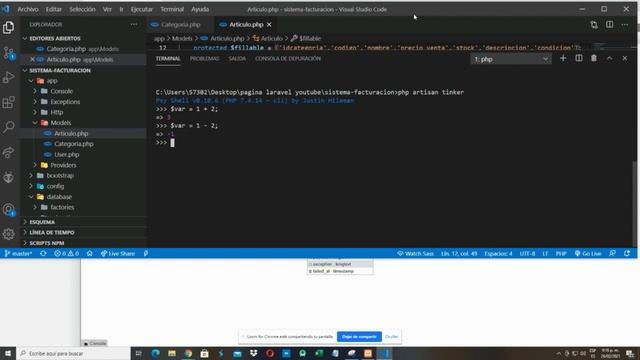Expand the Línea de Tiempo section
Screen dimensions: 640x360
(51, 232)
